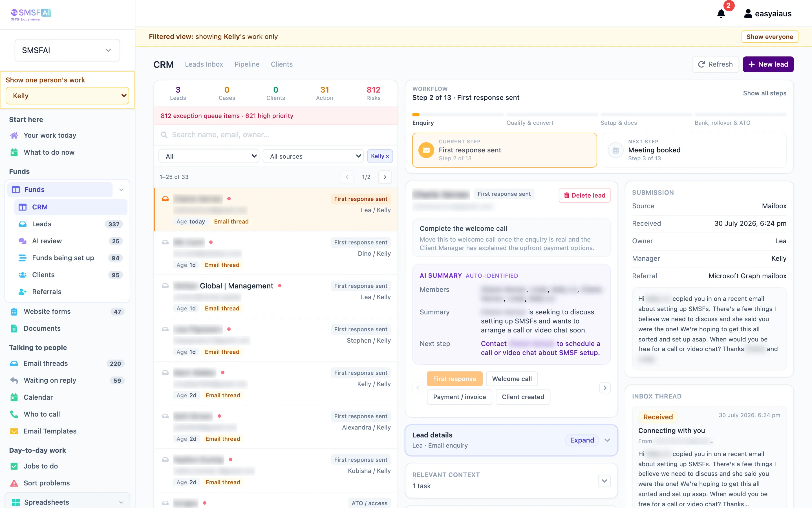Select the CRM sidebar icon

pyautogui.click(x=23, y=207)
